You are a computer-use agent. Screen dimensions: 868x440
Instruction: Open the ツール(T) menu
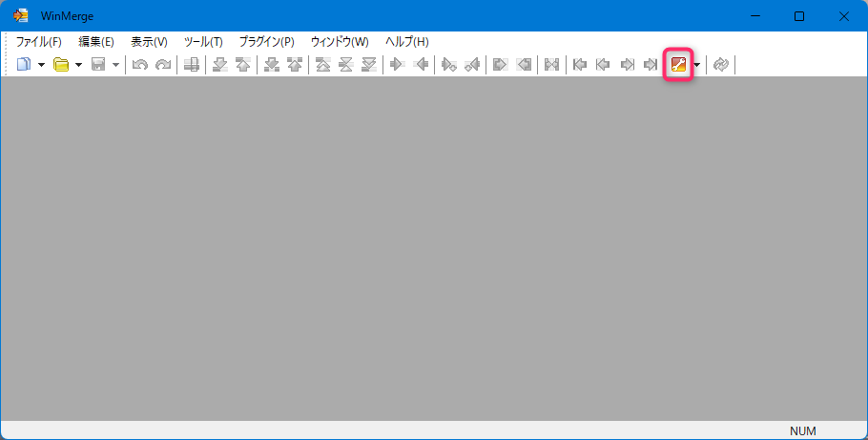pyautogui.click(x=203, y=42)
